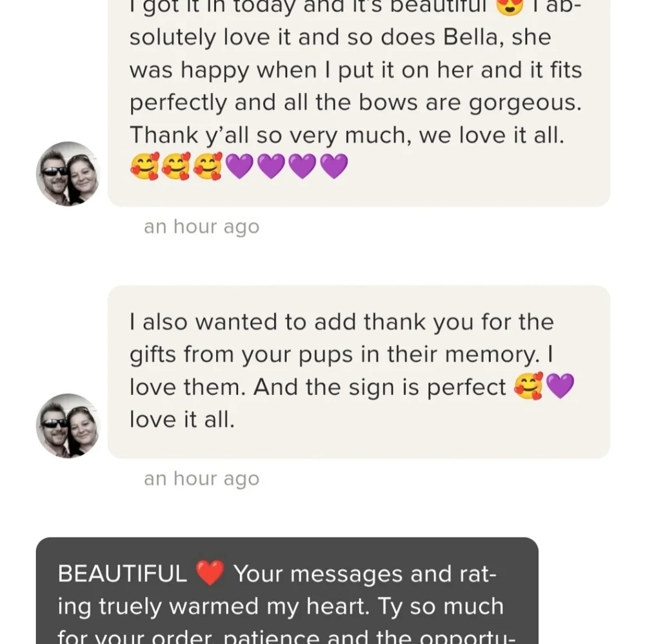Image resolution: width=645 pixels, height=644 pixels.
Task: Click the first purple heart of the four
Action: (x=240, y=166)
